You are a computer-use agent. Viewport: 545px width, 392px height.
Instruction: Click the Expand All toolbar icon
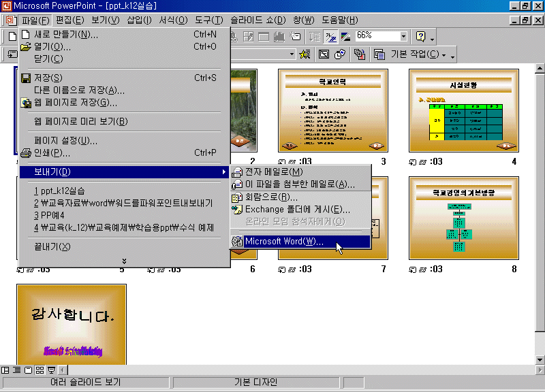pos(315,36)
